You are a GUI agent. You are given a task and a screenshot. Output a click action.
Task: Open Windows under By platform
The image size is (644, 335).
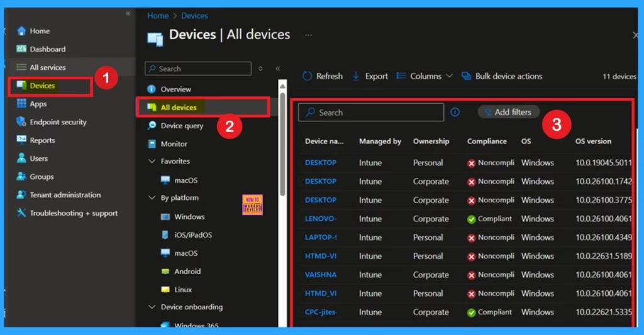tap(182, 216)
